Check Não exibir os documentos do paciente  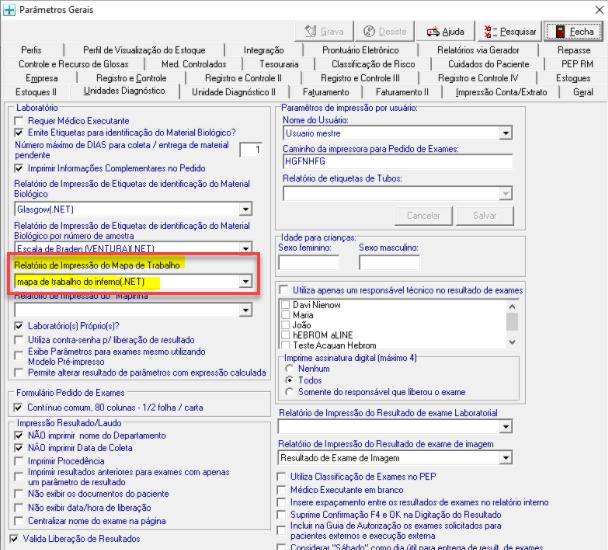[x=18, y=494]
